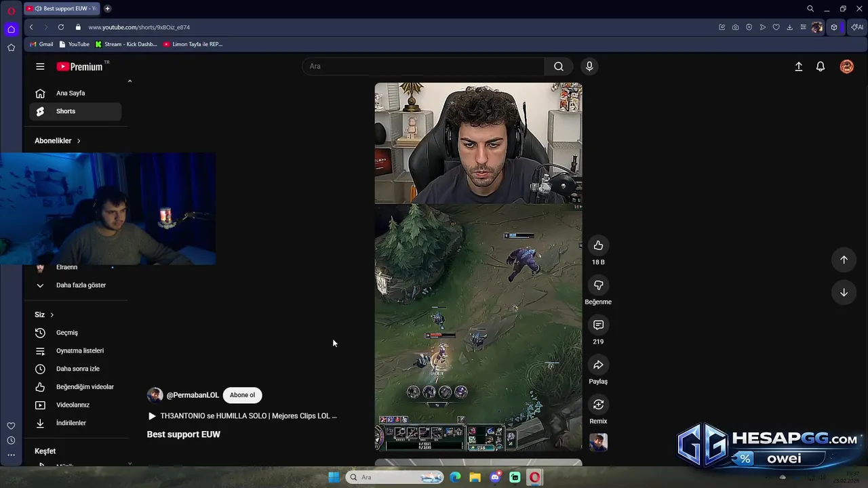
Task: Open Videolarınız
Action: 75,405
